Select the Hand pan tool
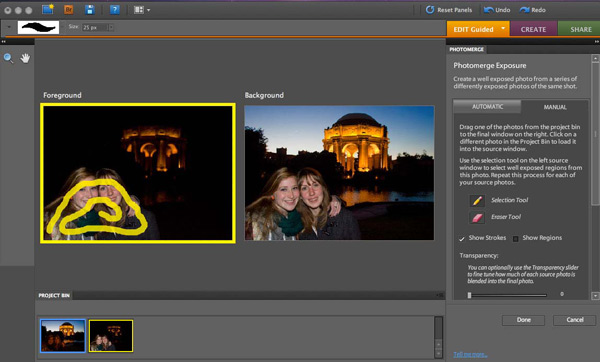This screenshot has width=600, height=362. [x=25, y=58]
